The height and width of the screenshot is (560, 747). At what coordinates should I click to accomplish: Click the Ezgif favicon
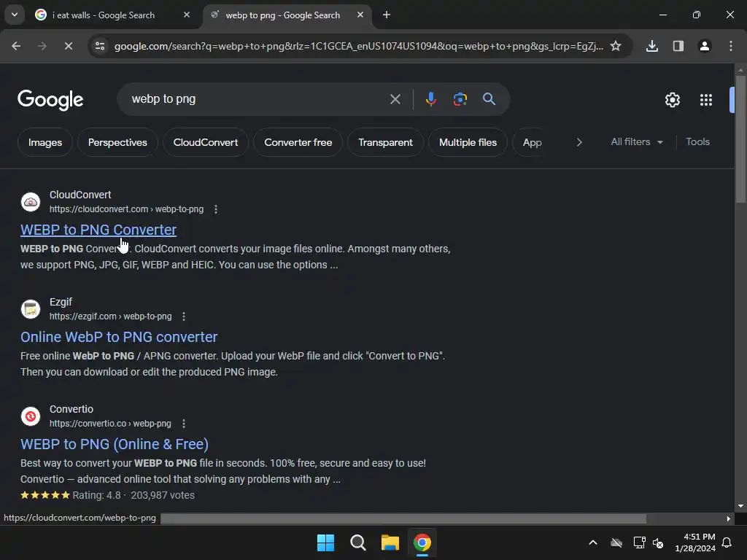(31, 309)
